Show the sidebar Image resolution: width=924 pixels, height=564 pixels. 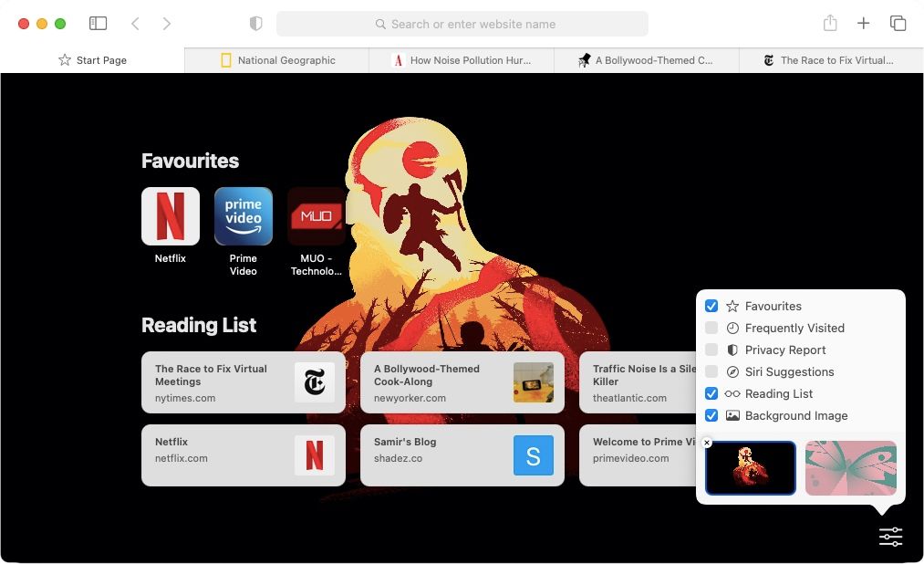click(98, 23)
